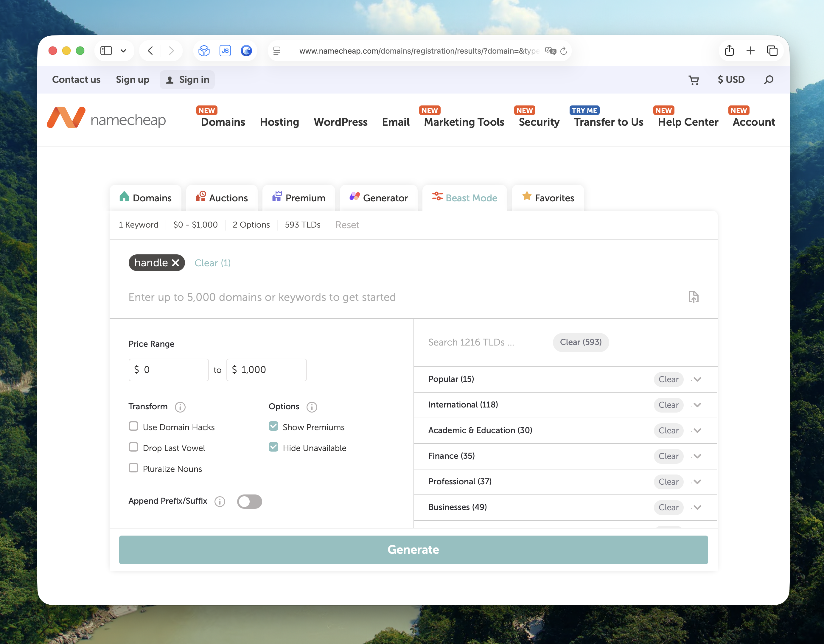Open the Hosting menu
This screenshot has height=644, width=824.
[279, 122]
